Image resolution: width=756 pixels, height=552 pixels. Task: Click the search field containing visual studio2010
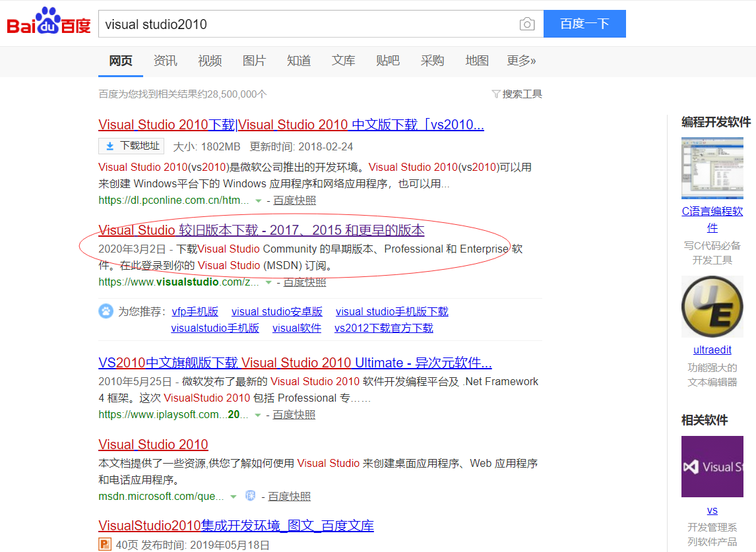[x=307, y=24]
